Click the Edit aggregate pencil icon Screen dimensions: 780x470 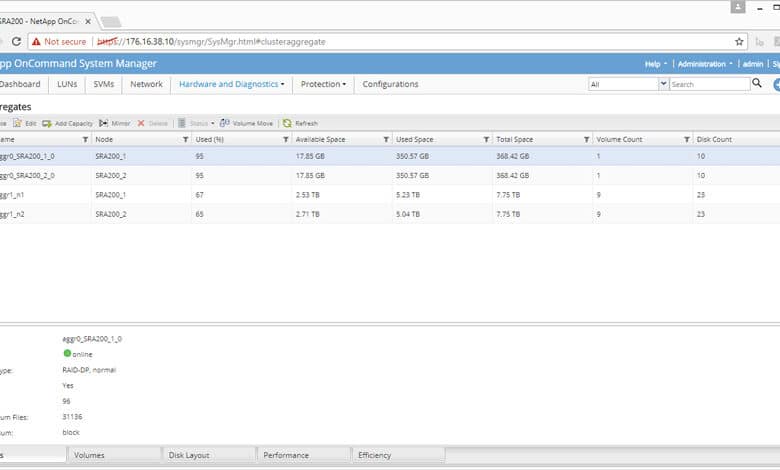(17, 123)
